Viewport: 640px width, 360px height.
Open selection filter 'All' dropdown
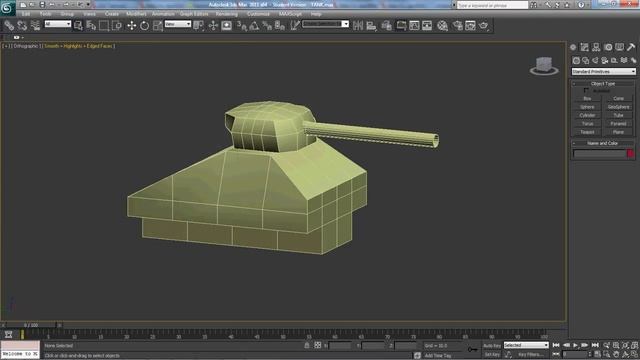tap(58, 24)
